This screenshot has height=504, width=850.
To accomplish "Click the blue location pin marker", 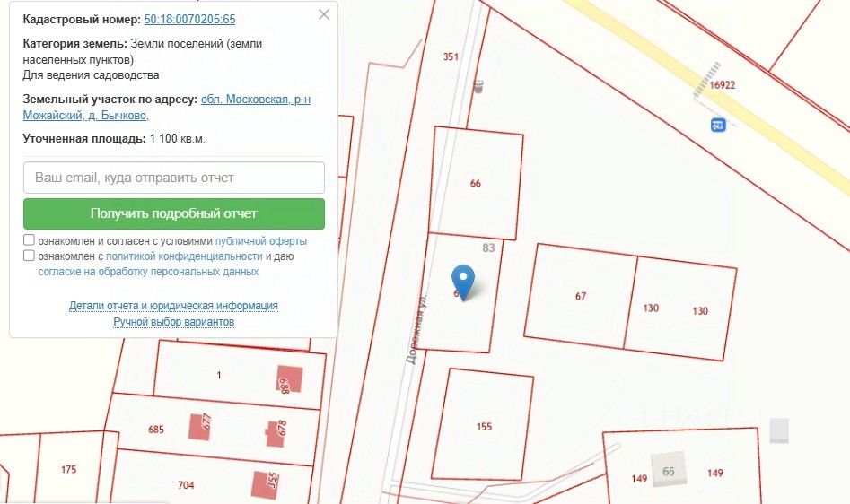I will (x=463, y=282).
